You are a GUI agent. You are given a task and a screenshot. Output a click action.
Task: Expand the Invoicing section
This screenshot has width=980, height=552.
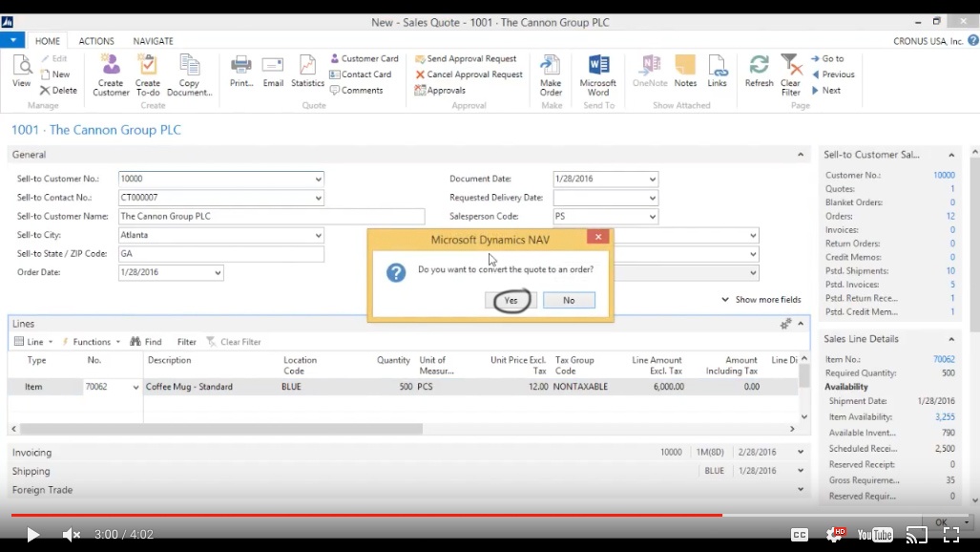pos(801,452)
